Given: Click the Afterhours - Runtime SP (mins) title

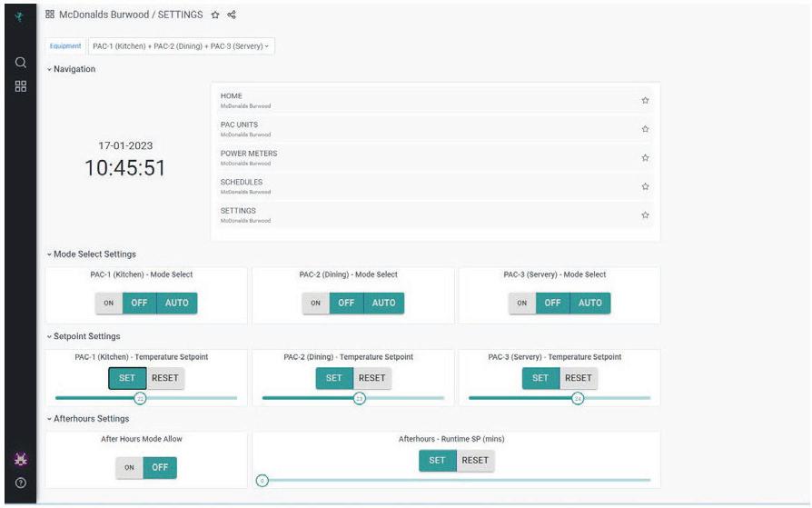Looking at the screenshot, I should pos(451,439).
